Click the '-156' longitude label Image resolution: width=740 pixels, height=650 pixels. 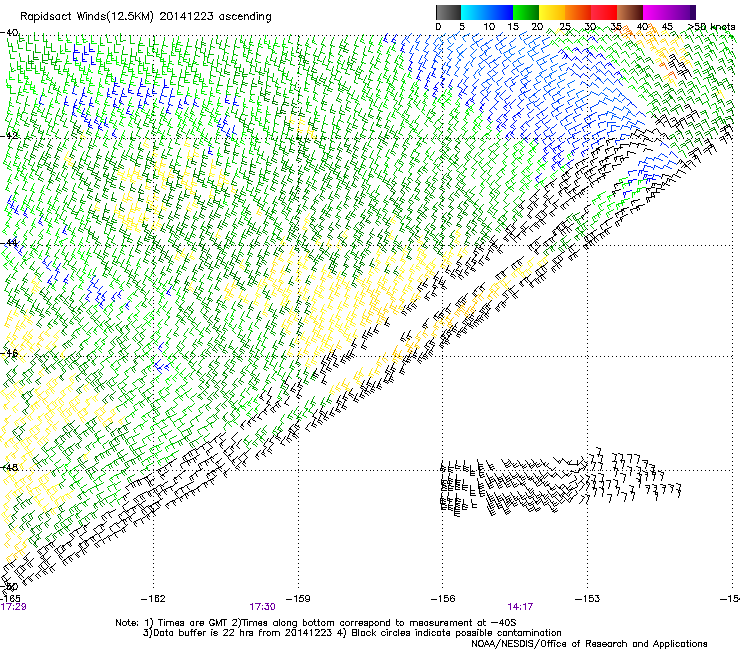443,599
